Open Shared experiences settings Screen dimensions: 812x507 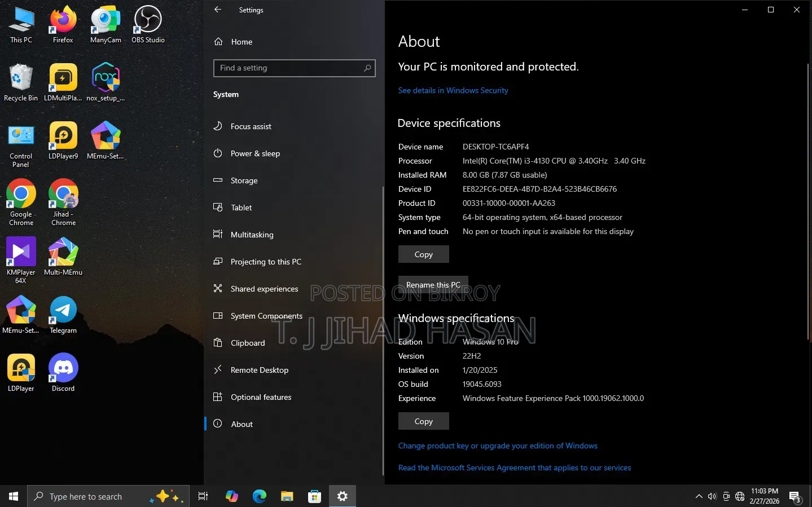click(264, 289)
